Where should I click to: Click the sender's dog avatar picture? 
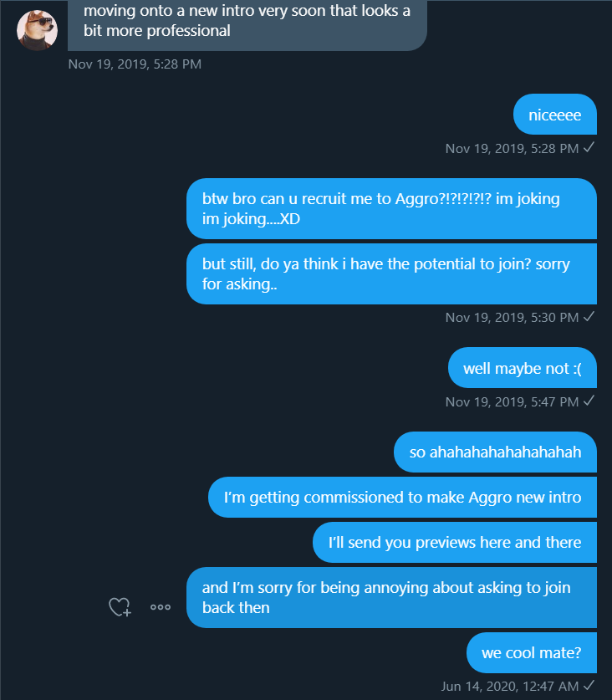click(38, 31)
